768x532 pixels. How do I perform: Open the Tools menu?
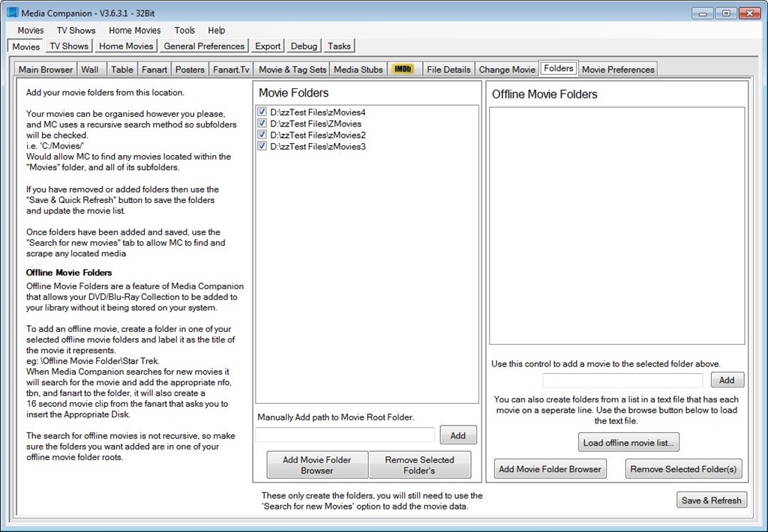point(184,30)
